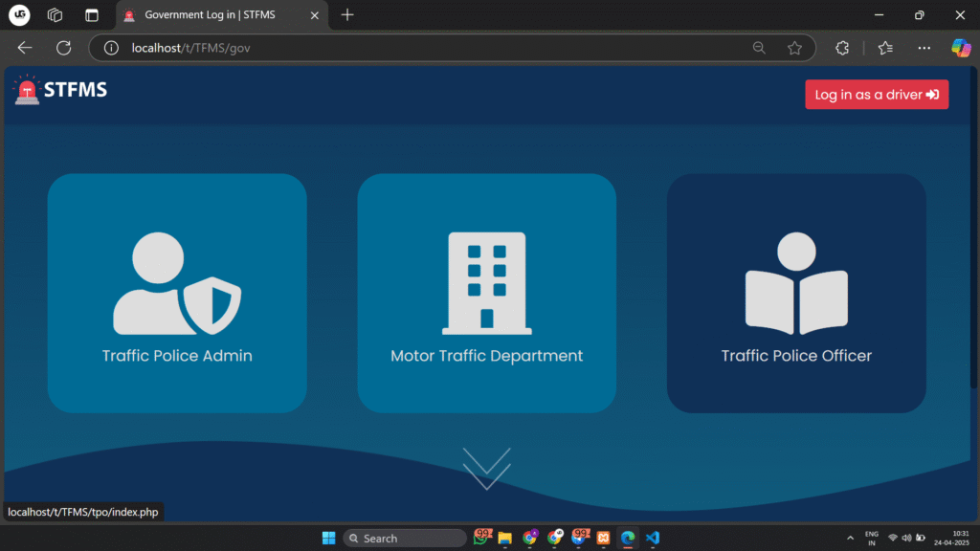Open the Favorites list icon in toolbar

click(885, 48)
